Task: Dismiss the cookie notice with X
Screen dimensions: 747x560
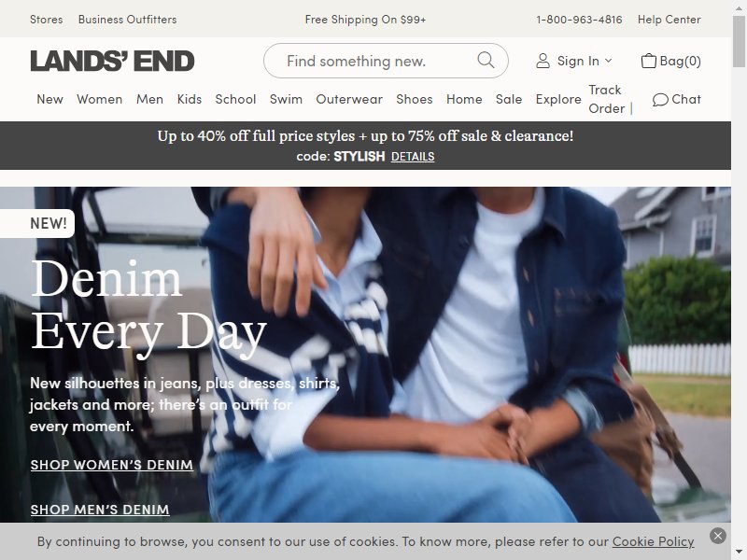Action: [x=717, y=536]
